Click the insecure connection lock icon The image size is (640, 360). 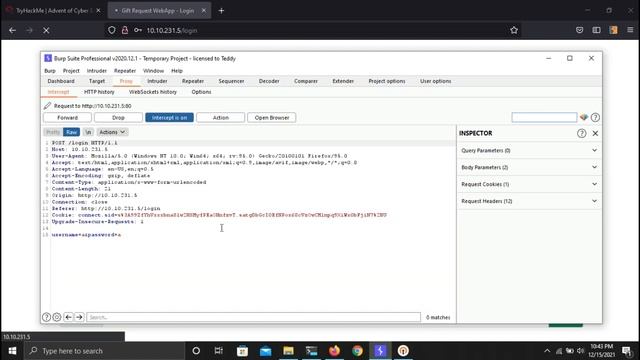pyautogui.click(x=125, y=30)
